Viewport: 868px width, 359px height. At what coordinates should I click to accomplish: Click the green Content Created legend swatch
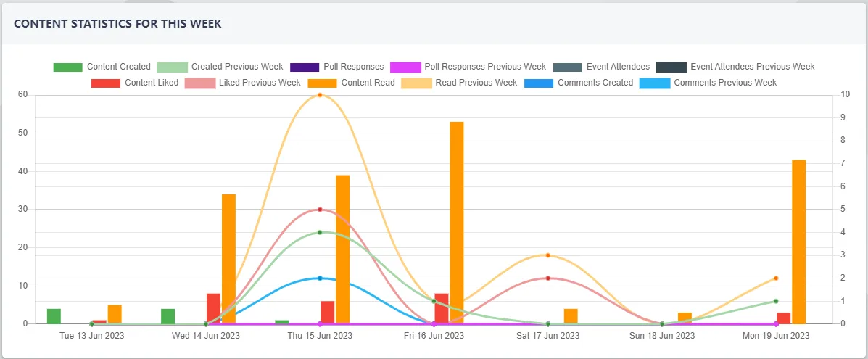point(68,67)
